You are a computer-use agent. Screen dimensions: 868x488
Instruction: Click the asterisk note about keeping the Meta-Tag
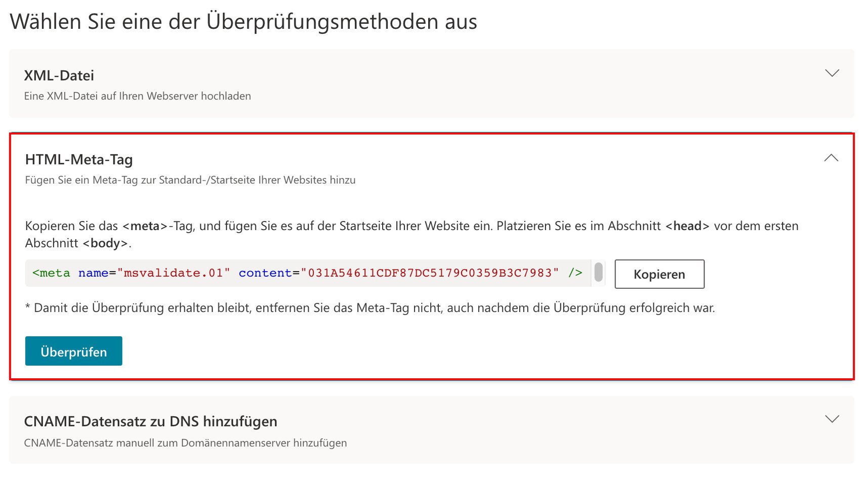370,308
